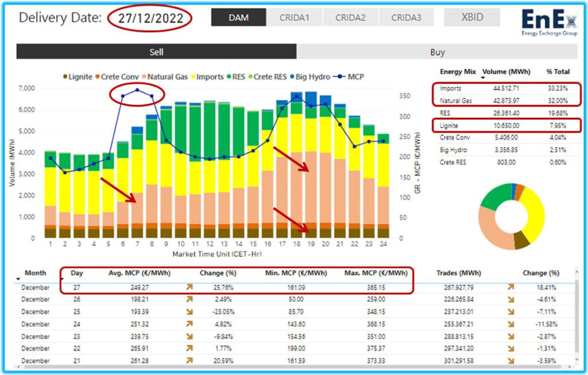The height and width of the screenshot is (375, 588).
Task: Click the Max. MCP (€/MWh) column header
Action: [x=376, y=273]
